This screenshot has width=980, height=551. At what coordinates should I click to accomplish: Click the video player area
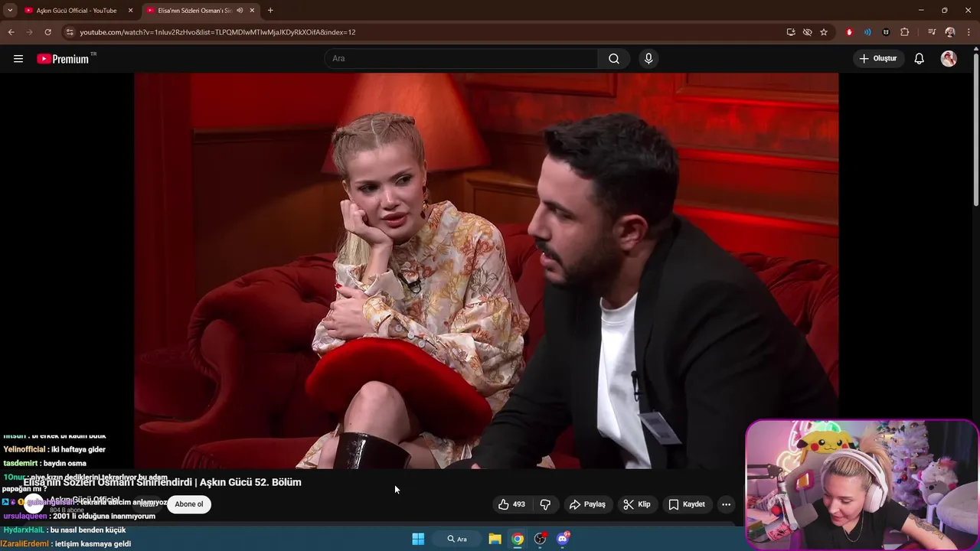pos(486,271)
